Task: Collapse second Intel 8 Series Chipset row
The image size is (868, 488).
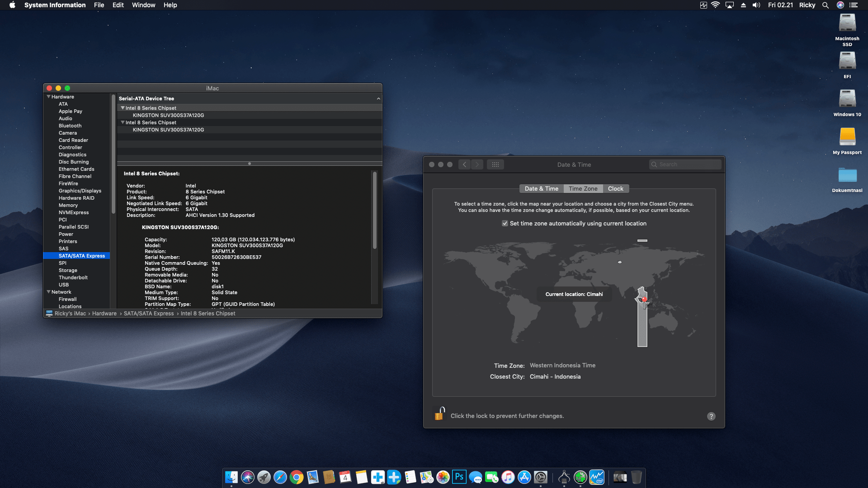Action: pos(123,122)
